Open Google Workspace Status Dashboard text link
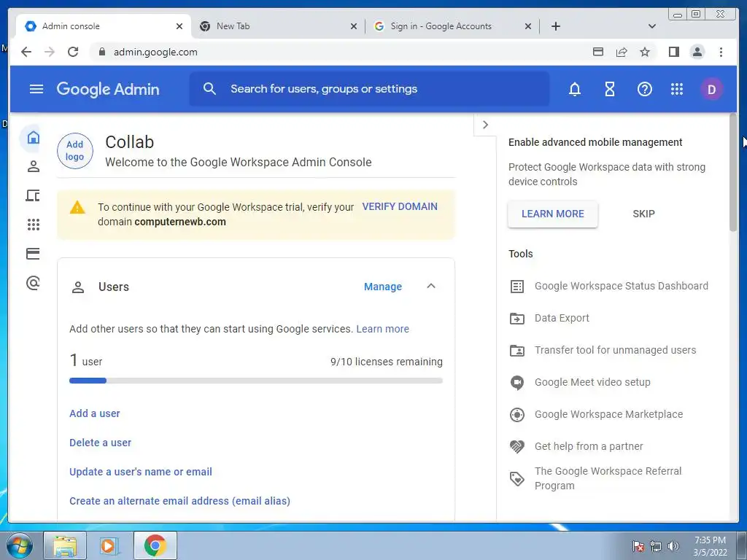 tap(622, 286)
